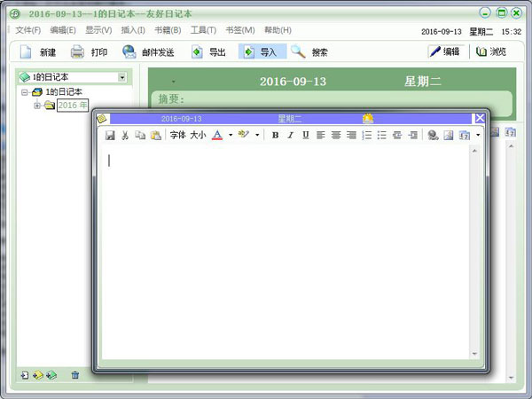Image resolution: width=532 pixels, height=399 pixels.
Task: Click the app logo icon in the title bar
Action: [x=15, y=14]
